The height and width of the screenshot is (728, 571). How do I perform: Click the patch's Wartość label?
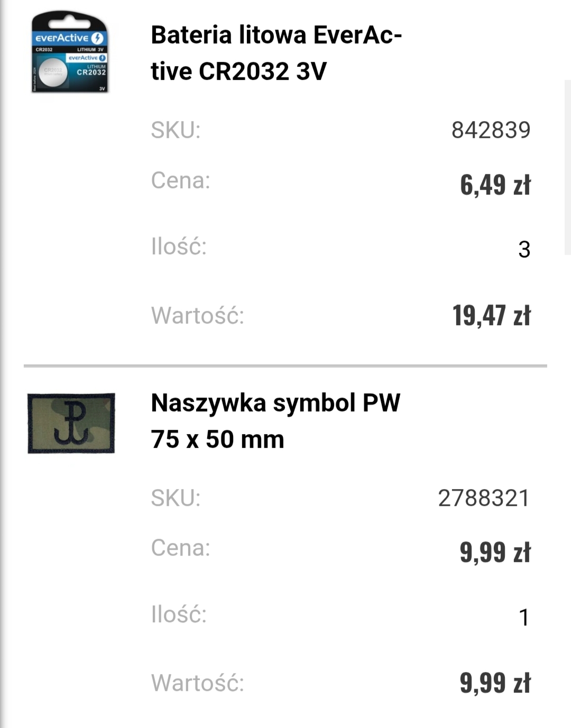pyautogui.click(x=198, y=683)
